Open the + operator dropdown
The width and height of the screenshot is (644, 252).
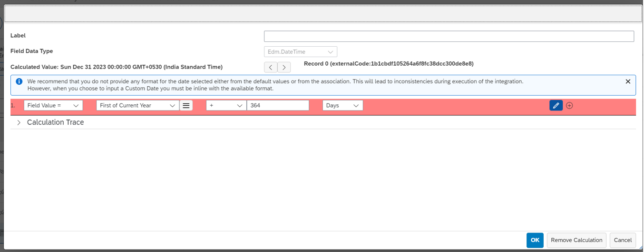226,106
